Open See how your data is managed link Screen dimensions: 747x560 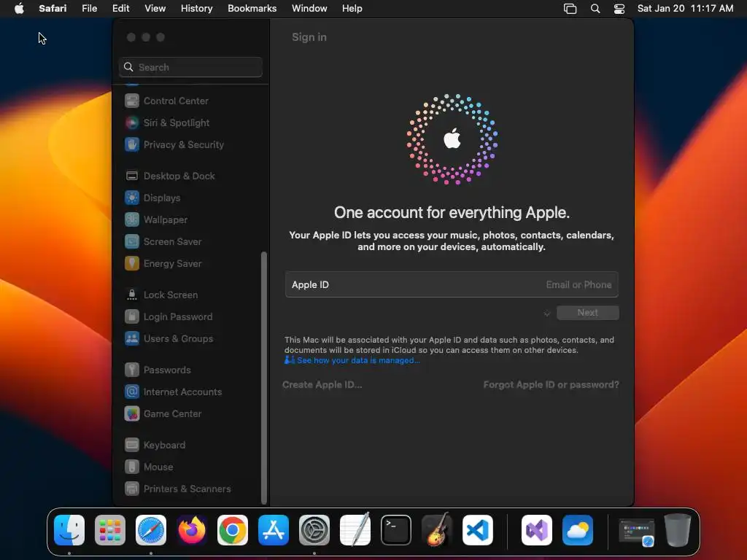tap(357, 360)
